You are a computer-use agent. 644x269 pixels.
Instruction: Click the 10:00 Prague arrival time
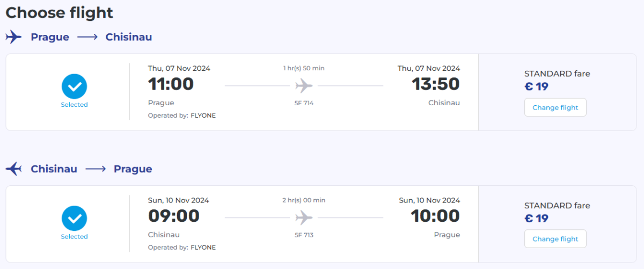tap(435, 216)
